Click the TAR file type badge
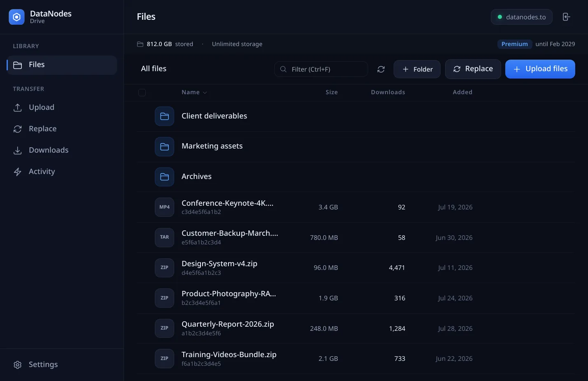The image size is (588, 381). 164,237
